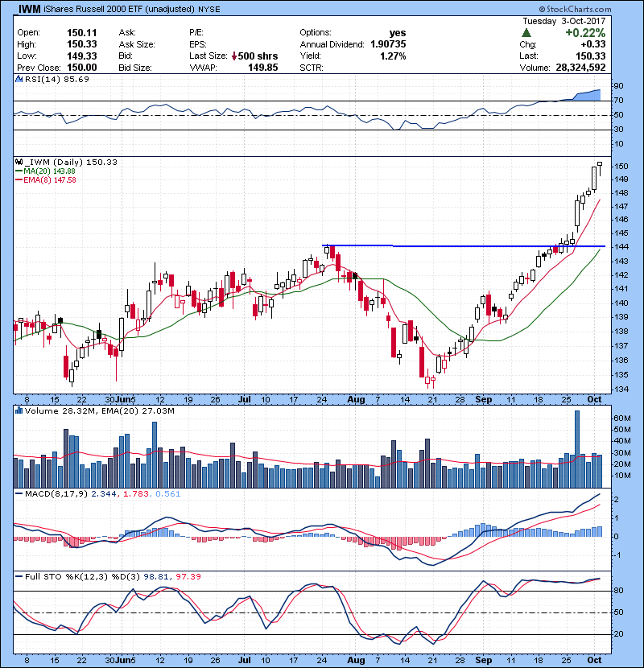
Task: Click the 134 label on the price axis
Action: tap(621, 390)
